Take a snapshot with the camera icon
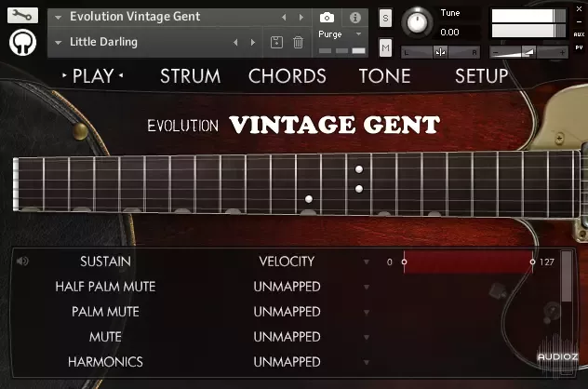Viewport: 588px width, 389px height. pos(327,18)
